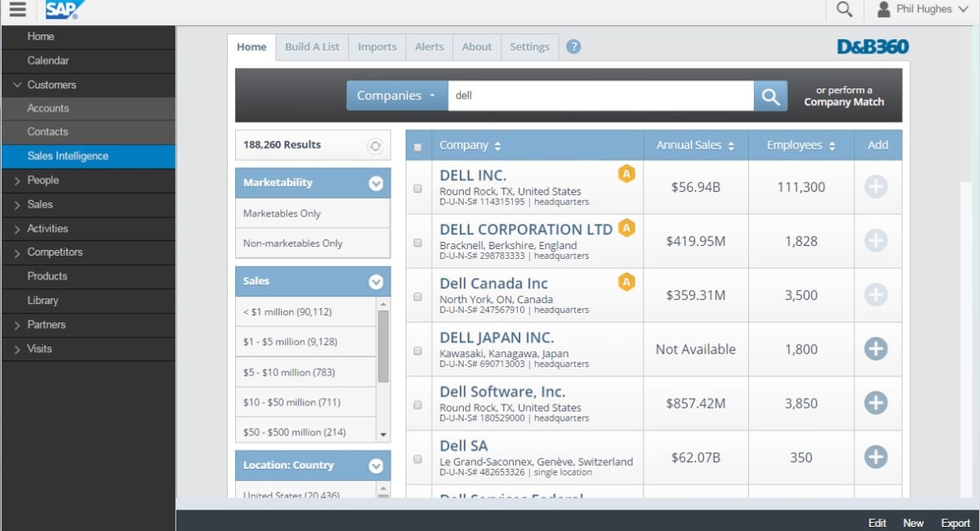Screen dimensions: 980x531
Task: Add DELL CORPORATION LTD plus icon
Action: click(875, 241)
